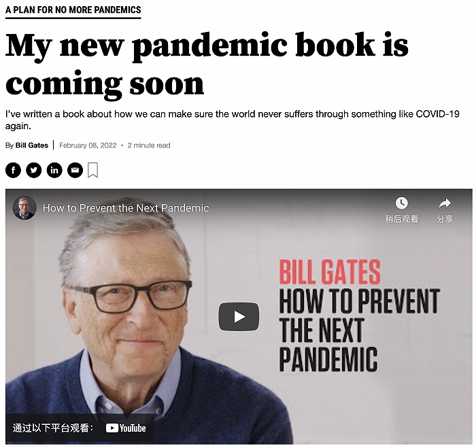
Task: Play the embedded YouTube video
Action: click(239, 317)
